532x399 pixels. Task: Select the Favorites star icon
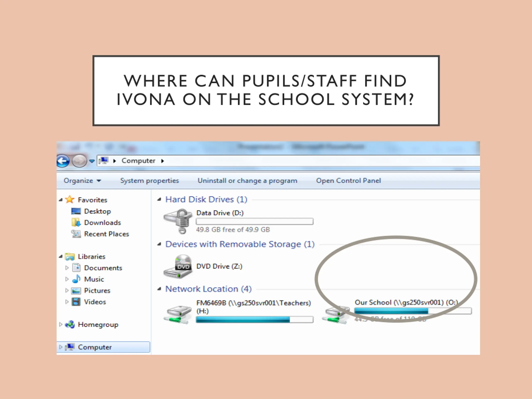[70, 199]
